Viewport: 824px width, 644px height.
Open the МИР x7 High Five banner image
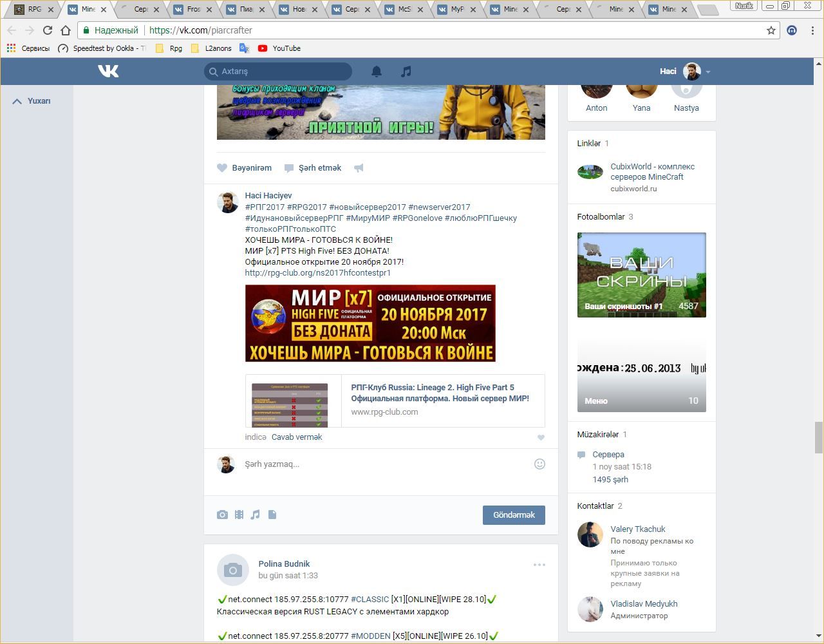point(370,323)
